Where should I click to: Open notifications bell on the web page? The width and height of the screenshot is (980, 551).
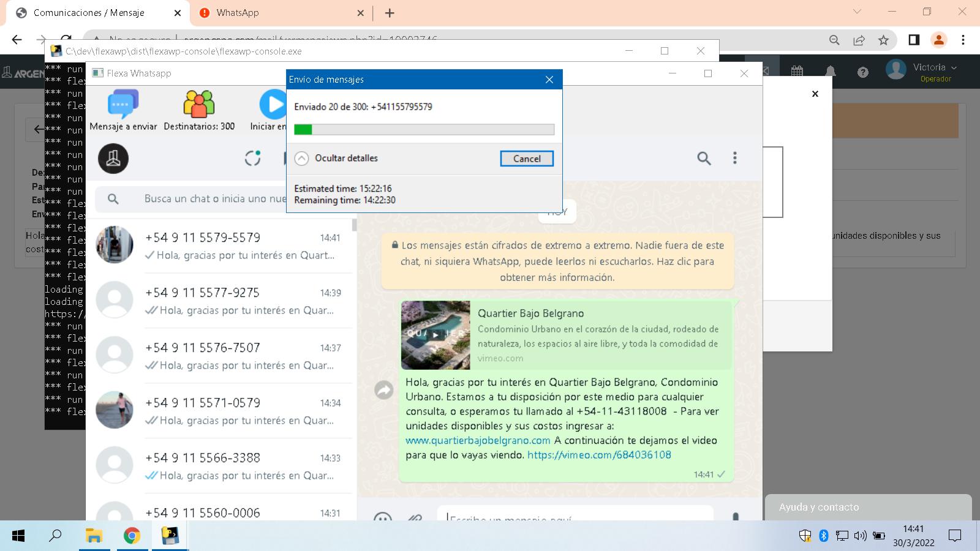(831, 72)
